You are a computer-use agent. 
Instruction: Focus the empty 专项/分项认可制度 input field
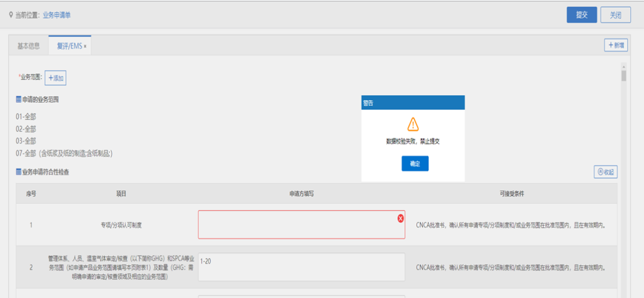tap(302, 225)
